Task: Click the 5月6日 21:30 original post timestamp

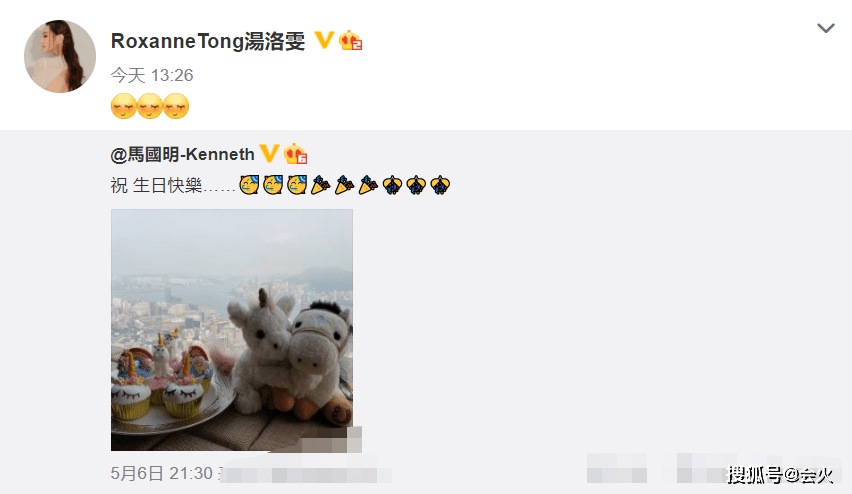Action: [161, 473]
